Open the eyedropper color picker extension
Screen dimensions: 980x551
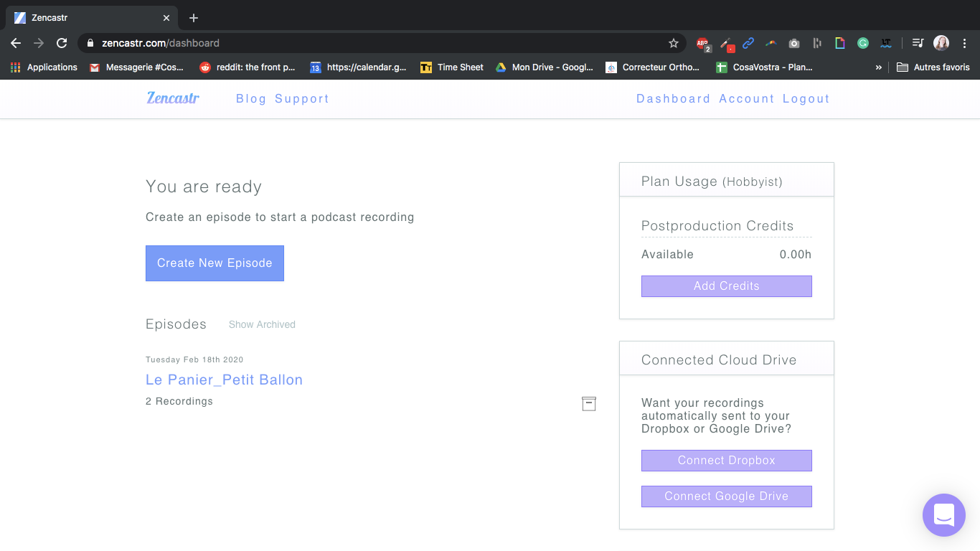tap(726, 44)
